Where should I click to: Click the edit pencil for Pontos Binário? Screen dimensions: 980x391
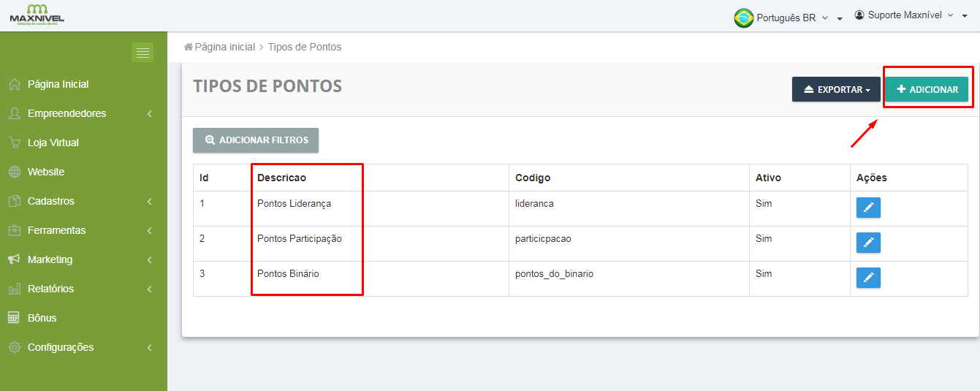click(x=868, y=278)
